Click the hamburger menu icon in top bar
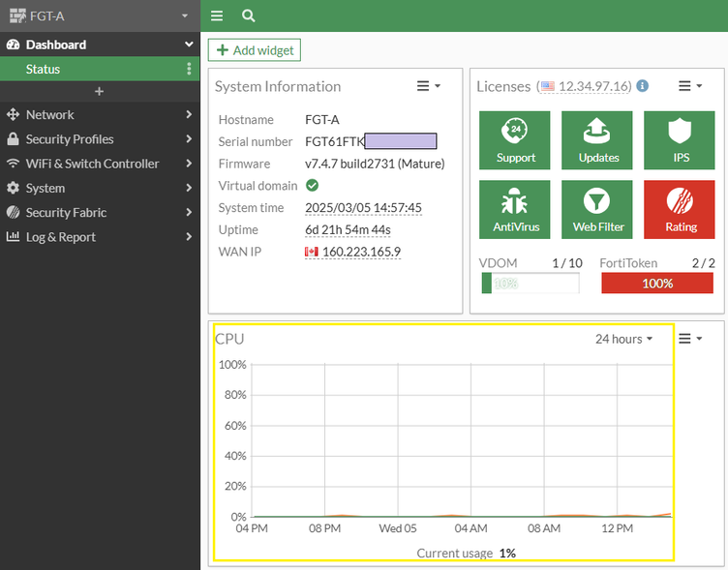The height and width of the screenshot is (570, 728). 217,15
